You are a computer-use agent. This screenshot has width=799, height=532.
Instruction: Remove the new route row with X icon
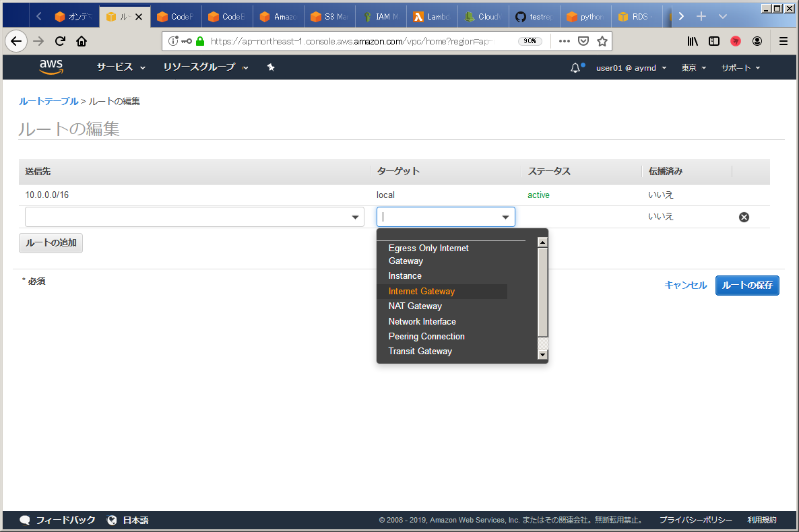(x=744, y=217)
